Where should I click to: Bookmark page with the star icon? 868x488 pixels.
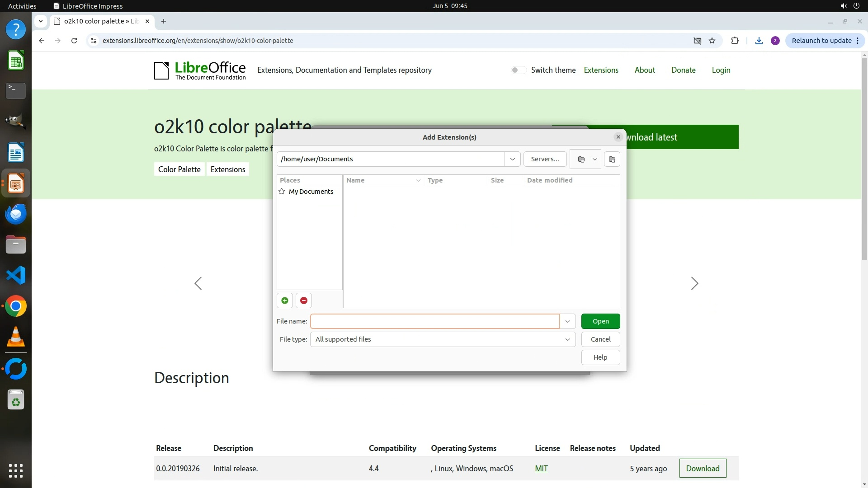pos(712,41)
